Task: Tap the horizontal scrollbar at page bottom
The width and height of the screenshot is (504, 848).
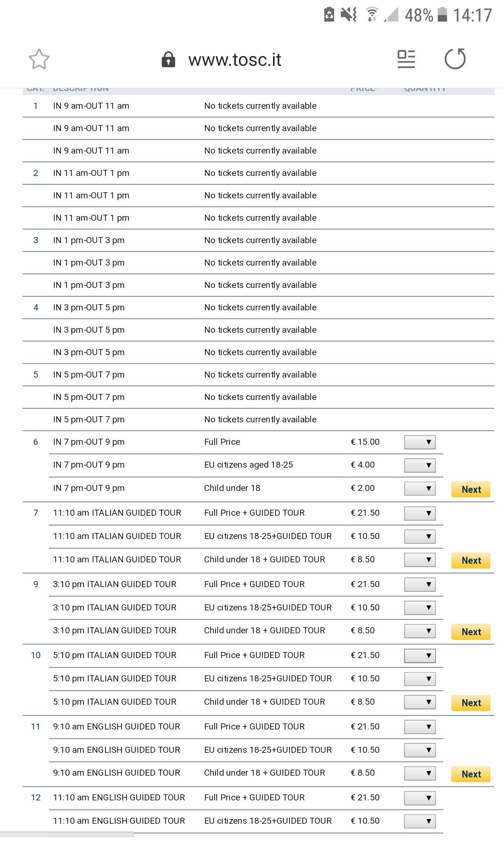Action: (67, 834)
